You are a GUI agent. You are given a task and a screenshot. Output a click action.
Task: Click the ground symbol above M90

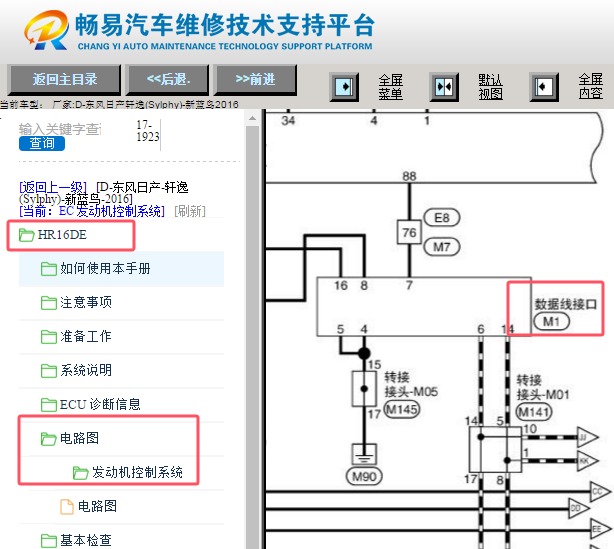(364, 454)
